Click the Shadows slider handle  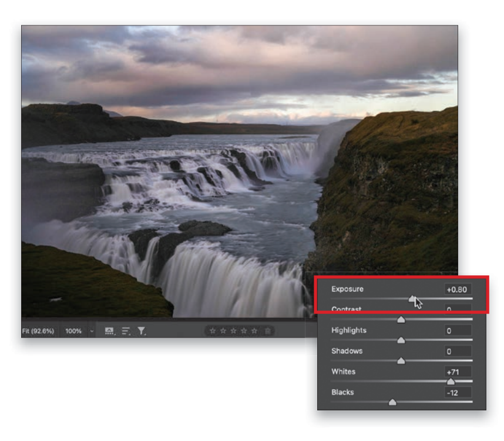[401, 360]
